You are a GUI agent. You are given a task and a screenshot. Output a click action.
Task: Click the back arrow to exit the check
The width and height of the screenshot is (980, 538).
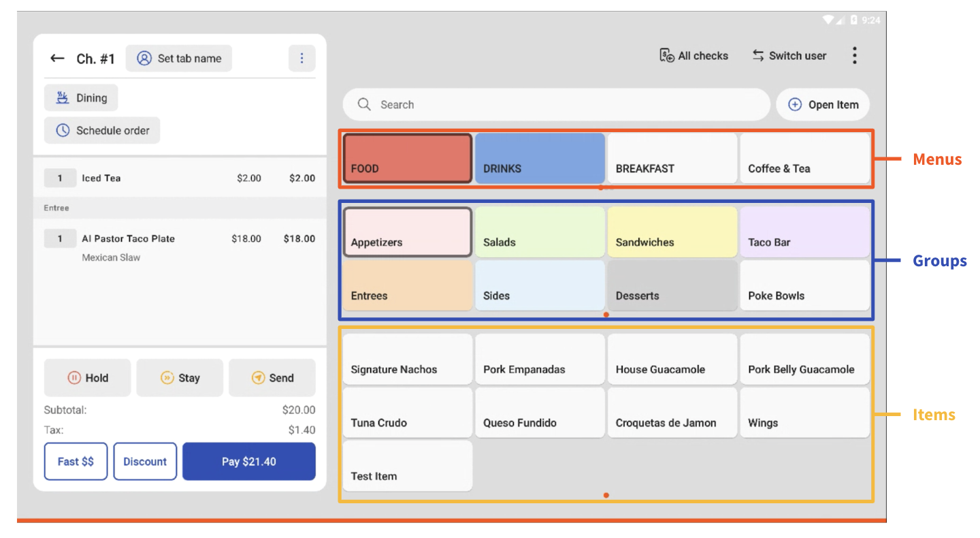[57, 58]
